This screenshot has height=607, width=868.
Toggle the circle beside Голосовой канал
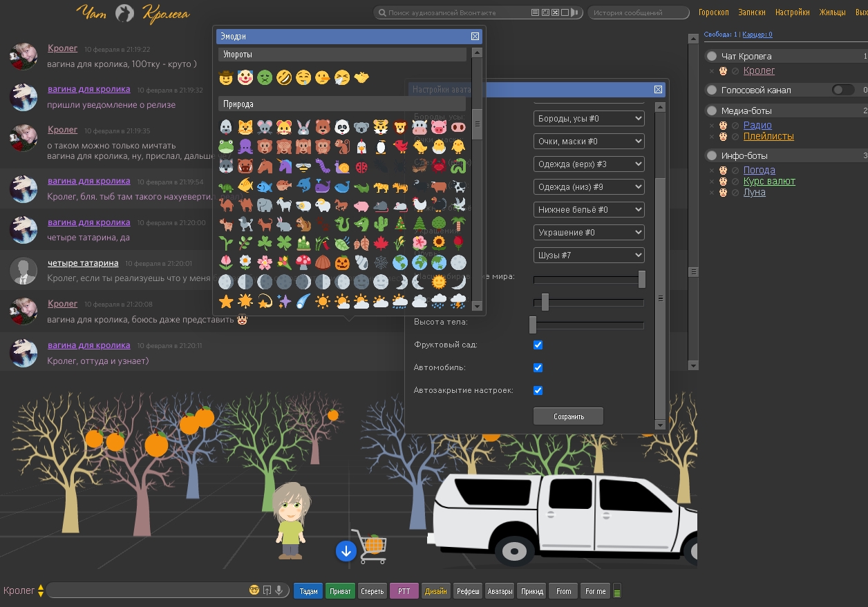[x=712, y=90]
